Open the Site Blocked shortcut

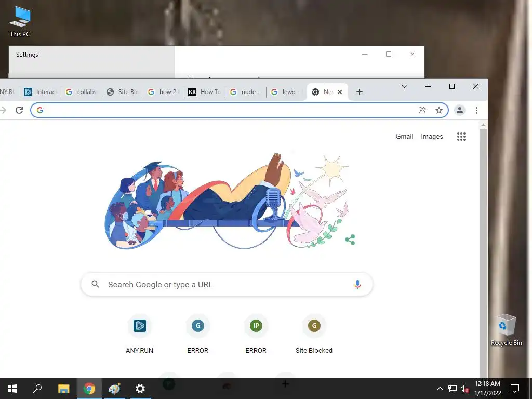314,334
